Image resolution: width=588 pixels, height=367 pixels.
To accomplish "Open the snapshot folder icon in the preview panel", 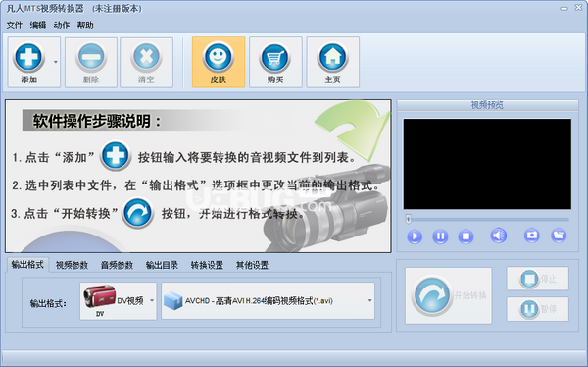I will tap(559, 236).
